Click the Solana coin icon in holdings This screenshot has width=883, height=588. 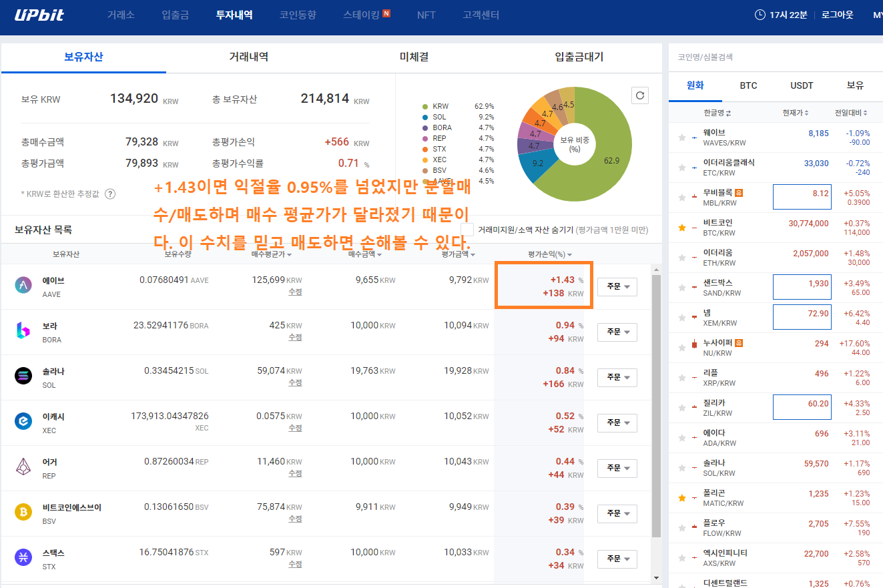pos(23,376)
